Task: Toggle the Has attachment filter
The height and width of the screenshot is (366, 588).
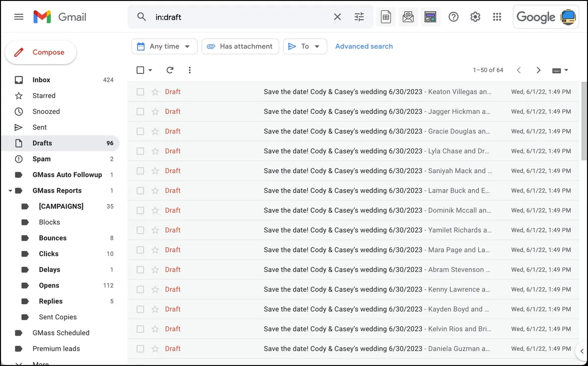Action: click(240, 47)
